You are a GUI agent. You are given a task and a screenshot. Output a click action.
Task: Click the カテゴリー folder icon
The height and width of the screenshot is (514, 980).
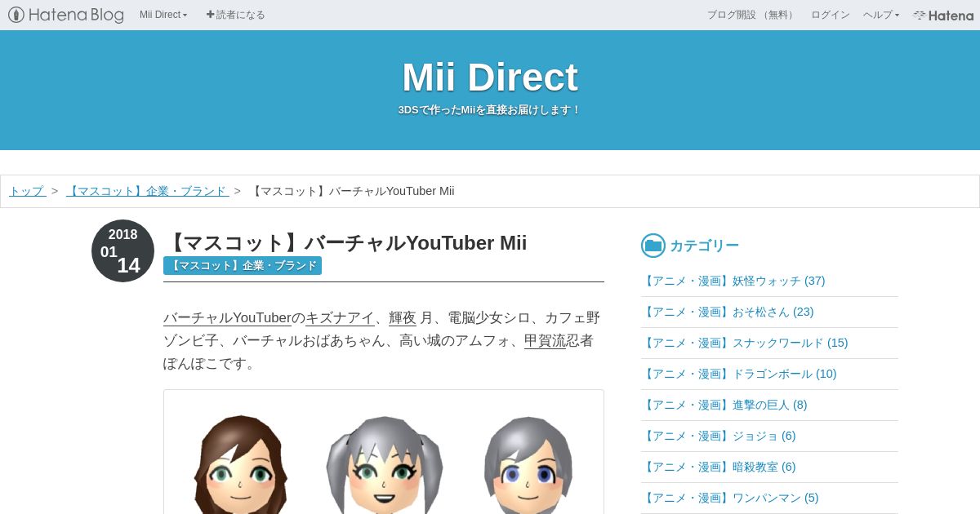(x=653, y=246)
